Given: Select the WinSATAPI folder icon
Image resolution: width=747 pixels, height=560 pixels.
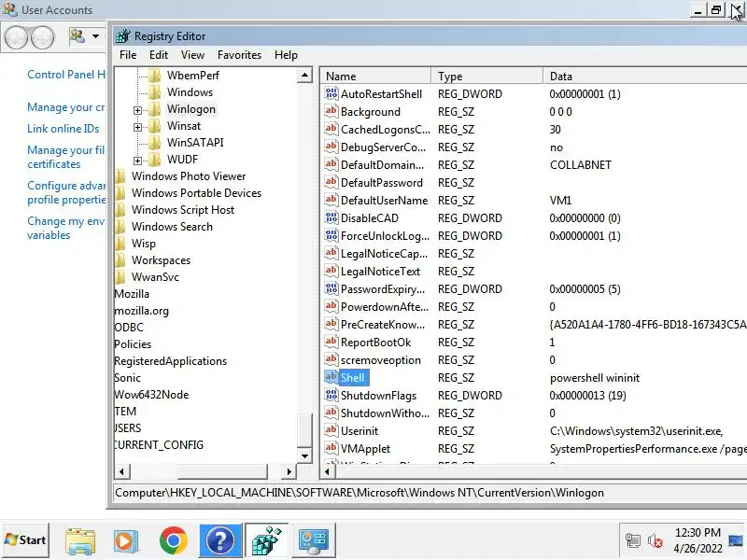Looking at the screenshot, I should point(154,143).
